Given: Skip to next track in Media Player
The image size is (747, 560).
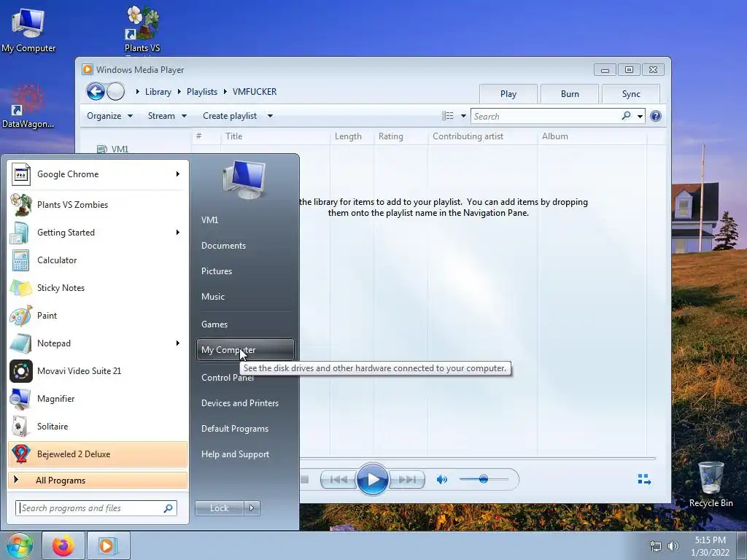Looking at the screenshot, I should (406, 480).
